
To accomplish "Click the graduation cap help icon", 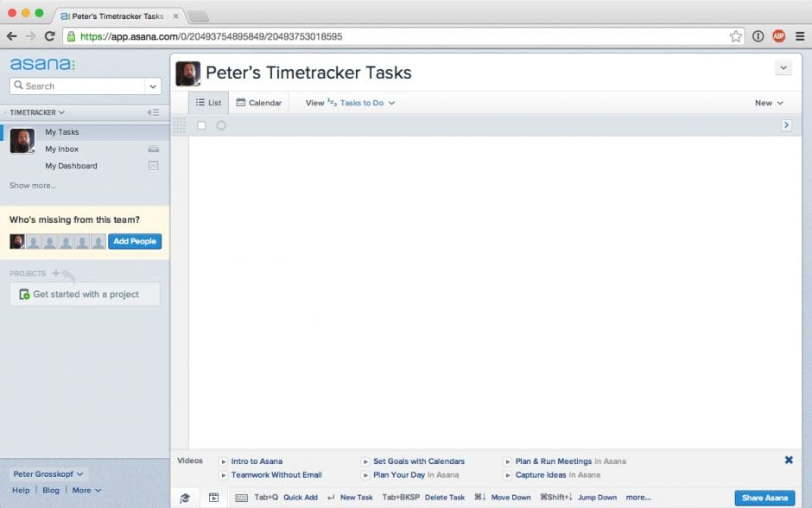I will pyautogui.click(x=185, y=498).
